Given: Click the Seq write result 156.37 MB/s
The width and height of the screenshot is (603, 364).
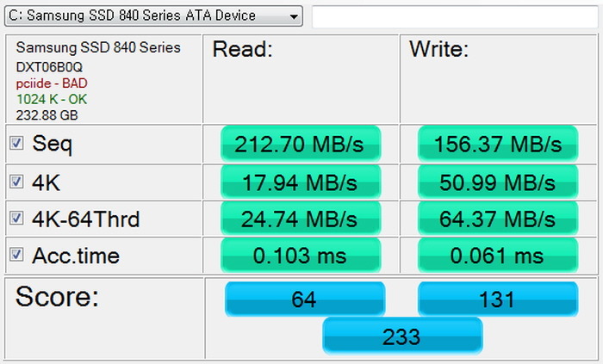Looking at the screenshot, I should point(498,144).
